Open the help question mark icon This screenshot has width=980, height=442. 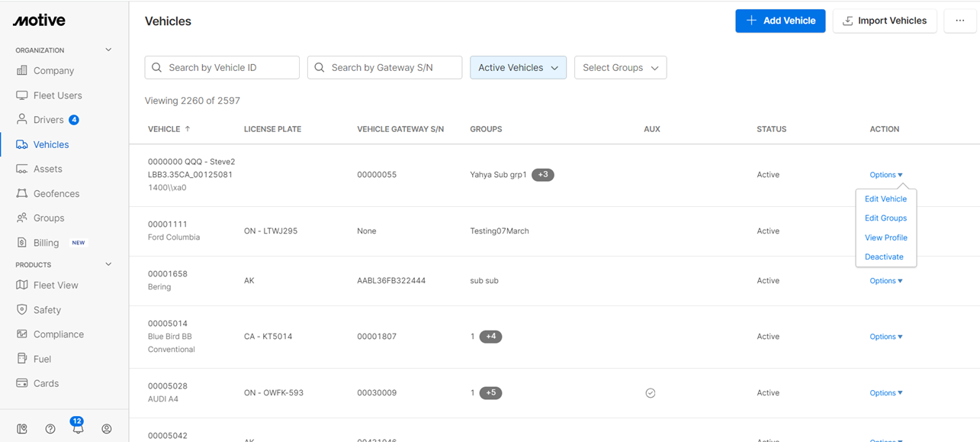(x=50, y=428)
